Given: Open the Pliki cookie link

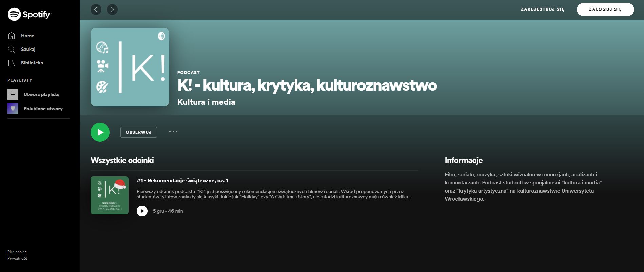Looking at the screenshot, I should click(x=17, y=252).
